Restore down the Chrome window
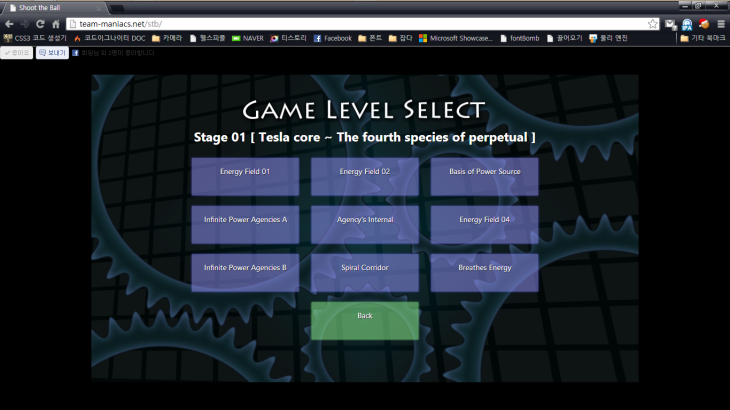The width and height of the screenshot is (730, 410). 698,6
